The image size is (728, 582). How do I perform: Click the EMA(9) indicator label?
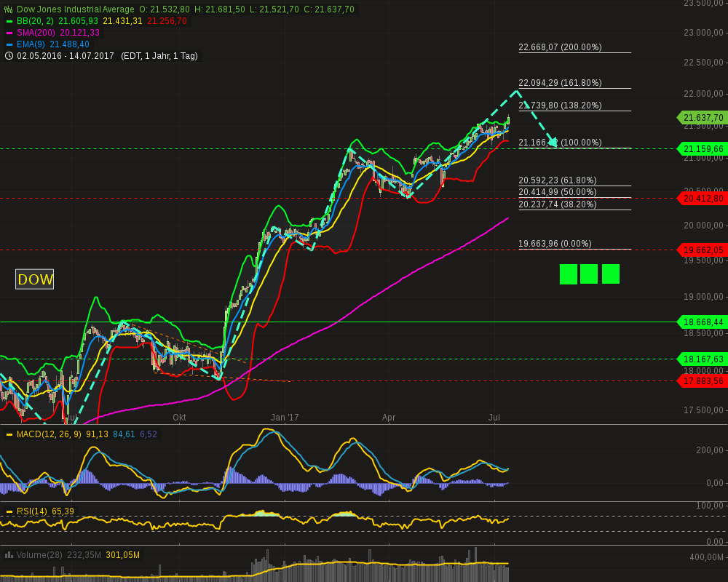click(x=31, y=44)
